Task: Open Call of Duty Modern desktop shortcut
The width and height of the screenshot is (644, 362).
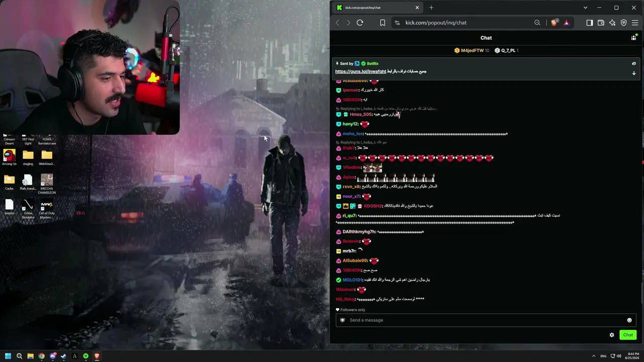Action: [x=47, y=209]
